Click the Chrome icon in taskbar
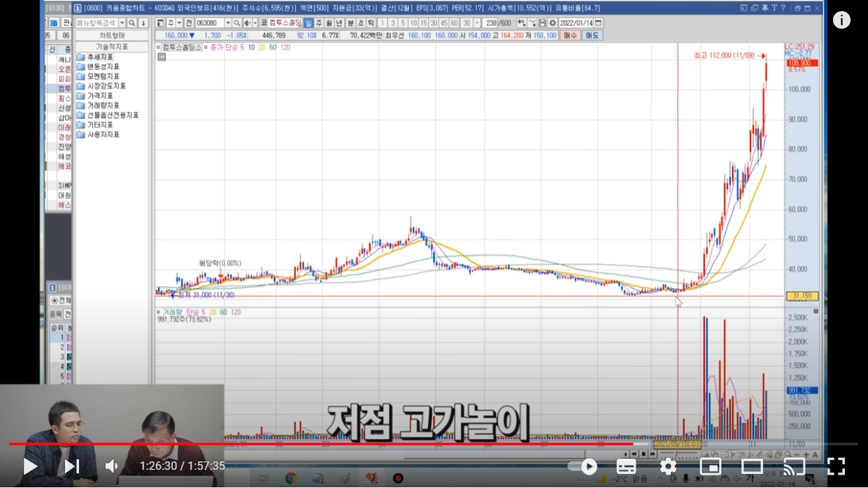Image resolution: width=868 pixels, height=488 pixels. click(291, 478)
